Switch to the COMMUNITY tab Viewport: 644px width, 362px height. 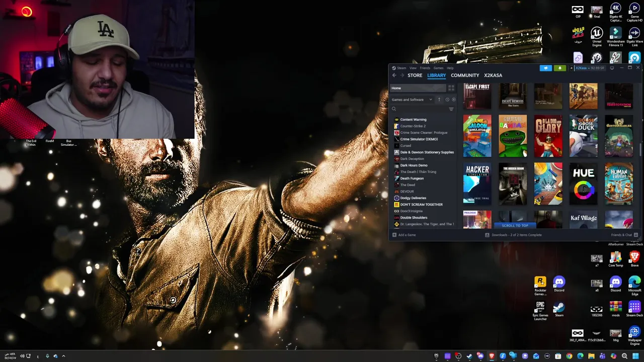click(465, 75)
